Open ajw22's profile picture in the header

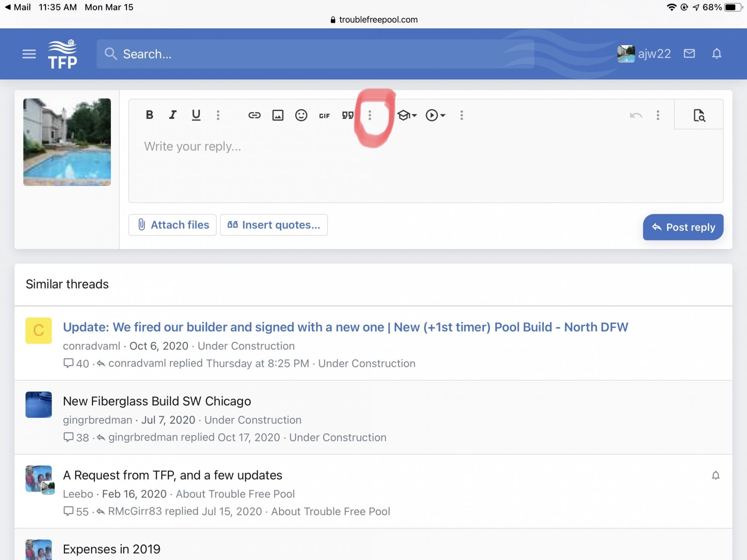(x=626, y=54)
